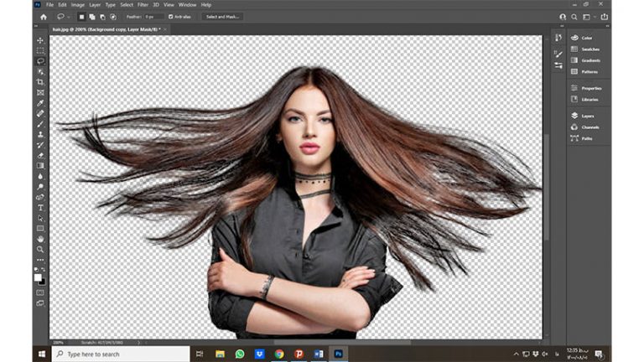
Task: Select the Eraser tool
Action: [40, 156]
